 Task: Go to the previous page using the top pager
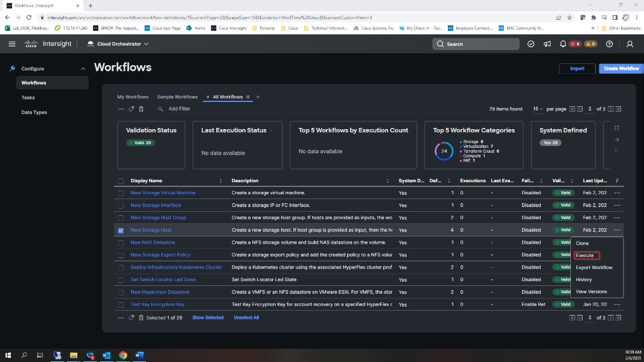click(x=579, y=109)
